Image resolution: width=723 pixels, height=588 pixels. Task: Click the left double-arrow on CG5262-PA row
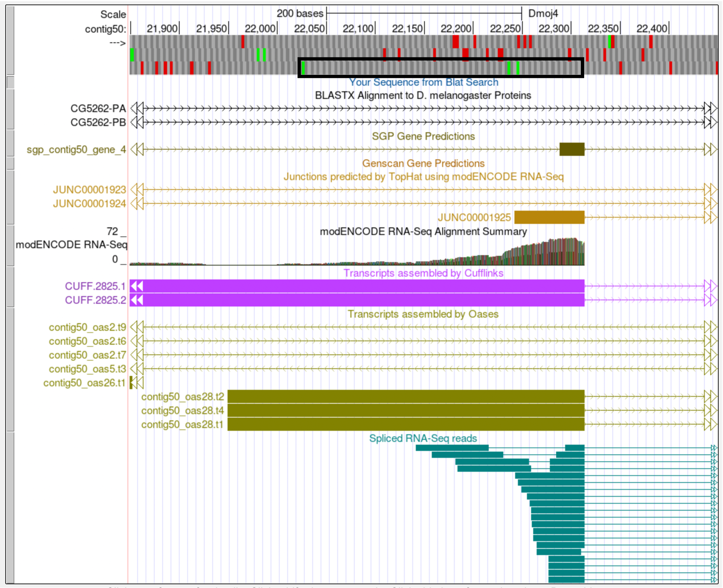(137, 108)
